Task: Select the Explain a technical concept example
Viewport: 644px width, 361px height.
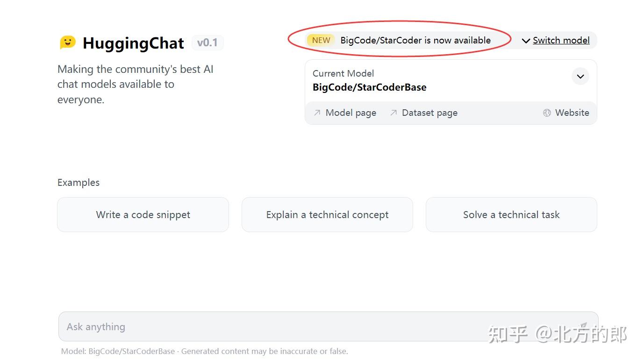Action: (327, 215)
